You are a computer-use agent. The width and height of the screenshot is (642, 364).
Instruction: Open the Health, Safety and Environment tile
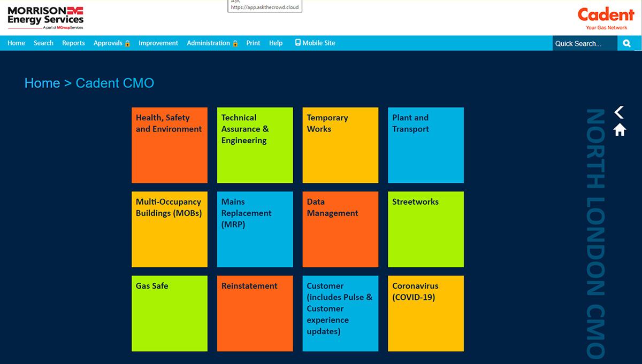(170, 145)
